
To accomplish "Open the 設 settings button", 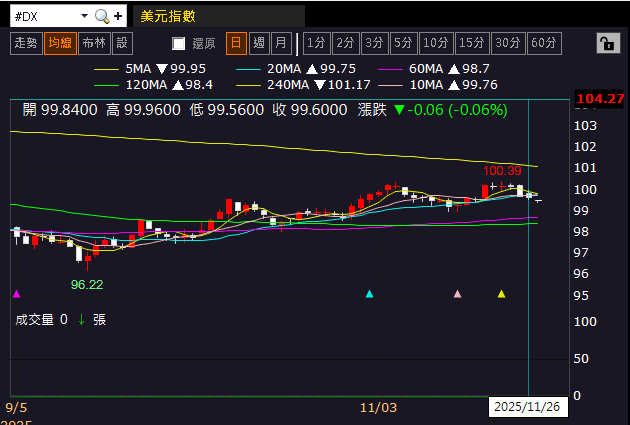I will pyautogui.click(x=123, y=43).
